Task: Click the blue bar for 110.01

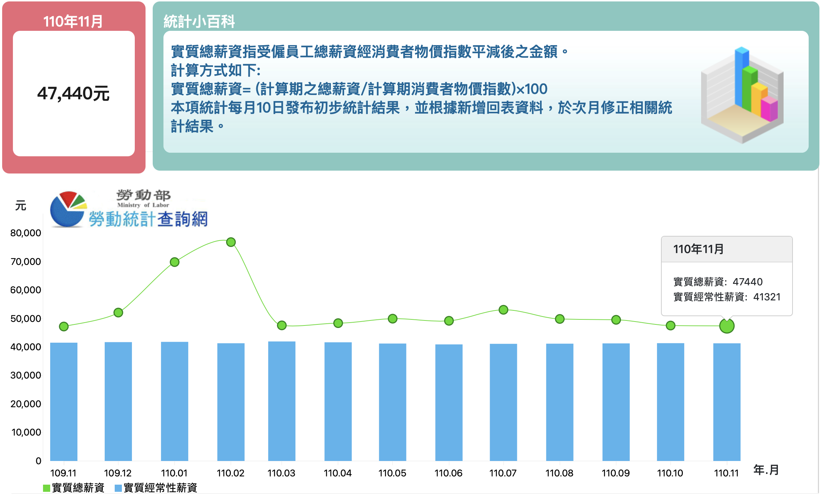Action: (175, 401)
